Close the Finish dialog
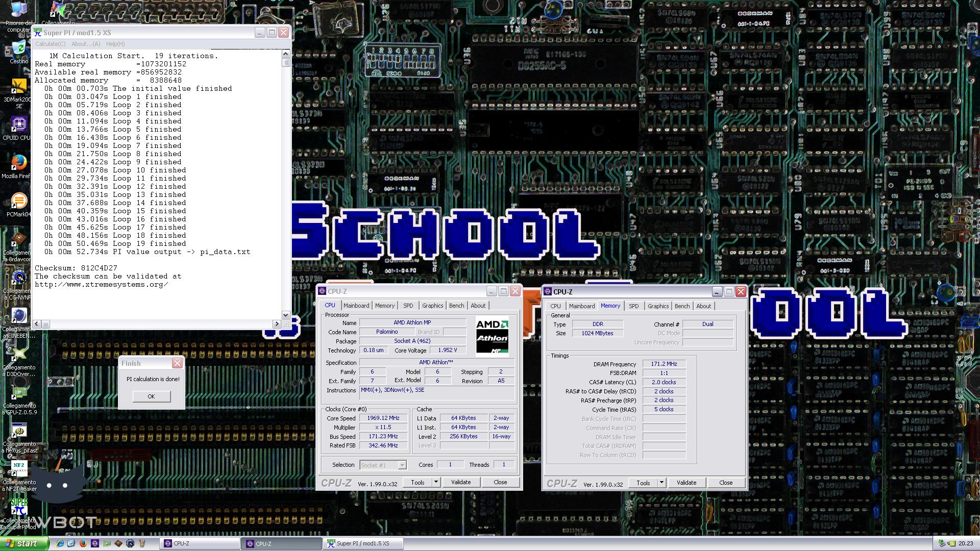Viewport: 980px width, 551px height. pos(177,363)
